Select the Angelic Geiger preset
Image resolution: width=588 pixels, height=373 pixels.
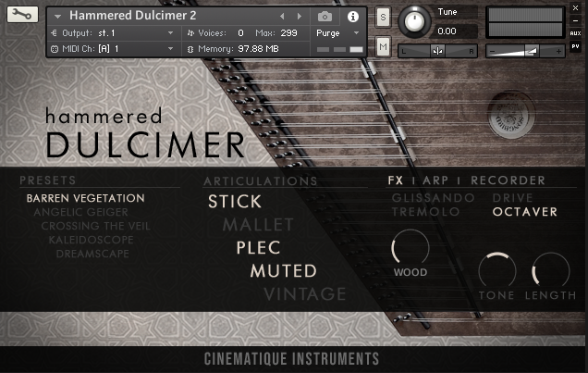[81, 212]
